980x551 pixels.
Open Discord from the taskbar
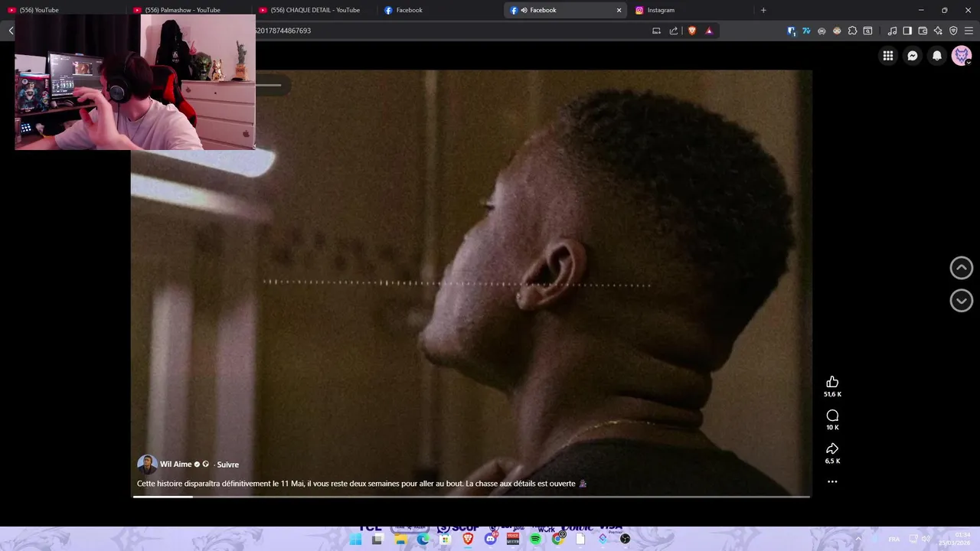pos(491,539)
